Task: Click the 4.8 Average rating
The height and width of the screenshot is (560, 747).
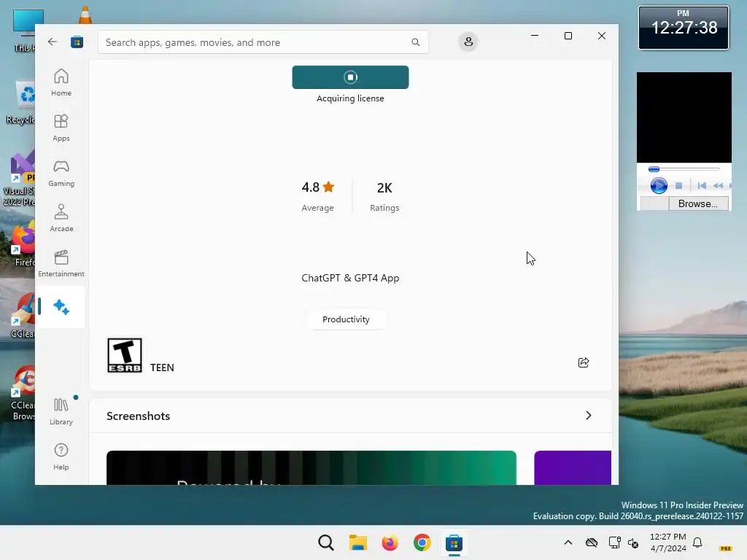Action: coord(318,196)
